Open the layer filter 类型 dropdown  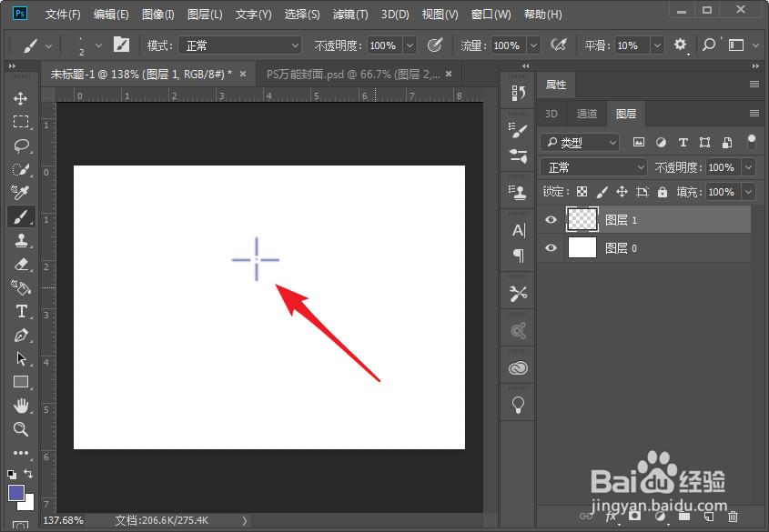(580, 143)
